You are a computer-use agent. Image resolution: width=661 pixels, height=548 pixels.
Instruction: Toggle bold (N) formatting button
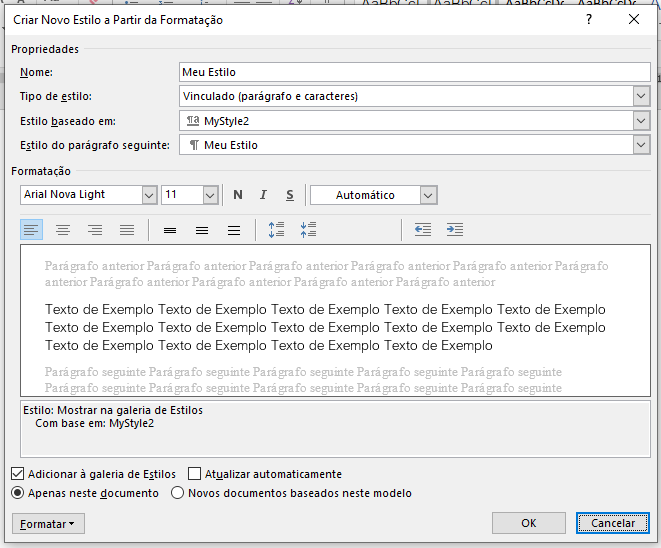(238, 195)
